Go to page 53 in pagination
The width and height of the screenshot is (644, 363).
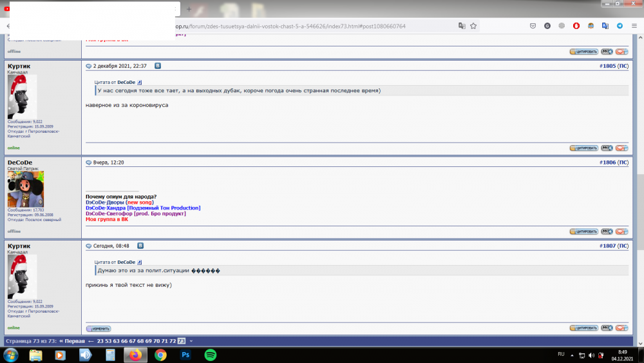[x=108, y=341]
